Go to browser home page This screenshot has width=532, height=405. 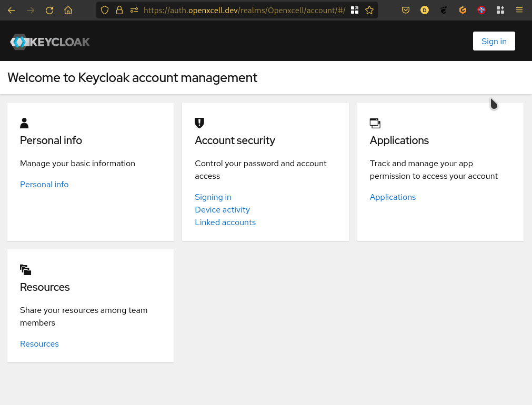coord(68,10)
